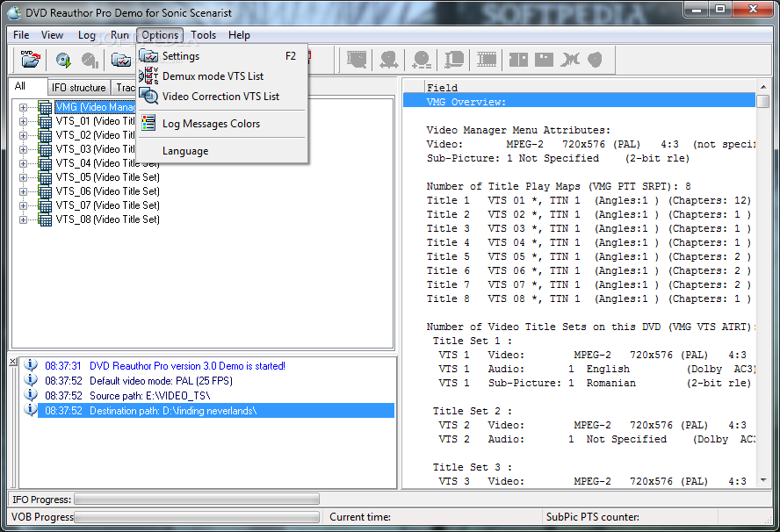The image size is (780, 532).
Task: Select the 'Title Set 2 :' line
Action: pyautogui.click(x=472, y=411)
